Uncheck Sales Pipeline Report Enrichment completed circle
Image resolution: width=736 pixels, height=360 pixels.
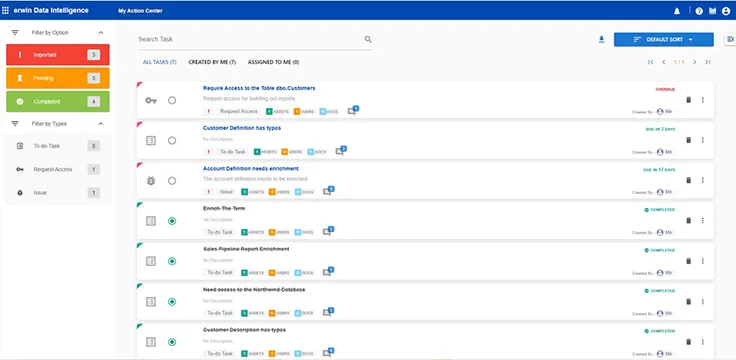pyautogui.click(x=172, y=261)
